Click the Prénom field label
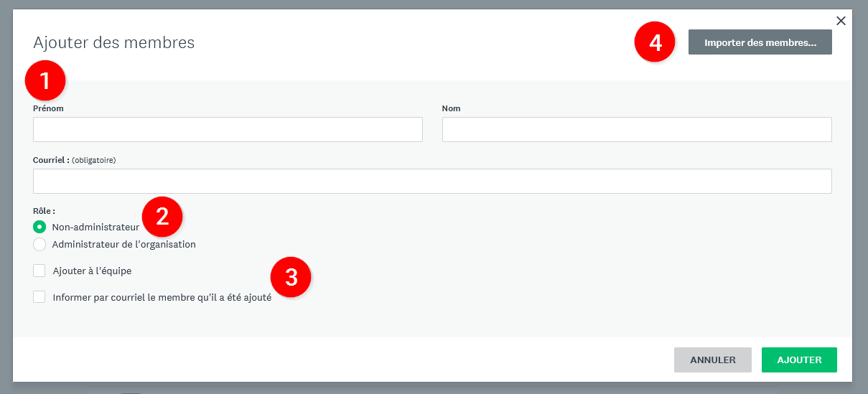This screenshot has width=868, height=394. click(x=48, y=108)
